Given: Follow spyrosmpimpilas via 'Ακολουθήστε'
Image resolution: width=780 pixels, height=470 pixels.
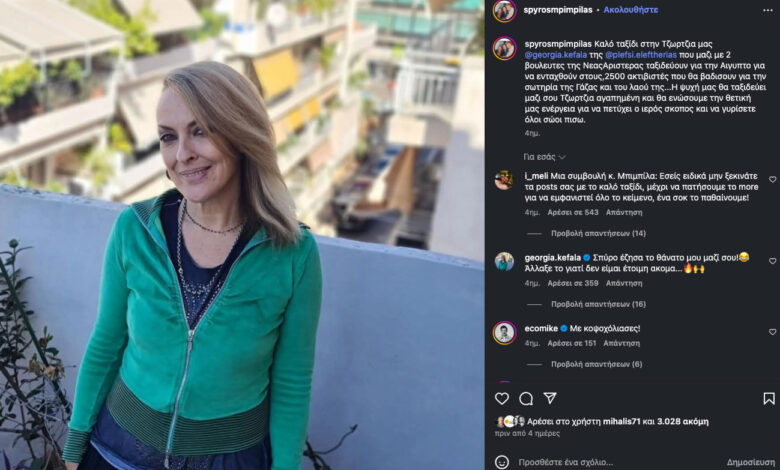Looking at the screenshot, I should point(631,10).
